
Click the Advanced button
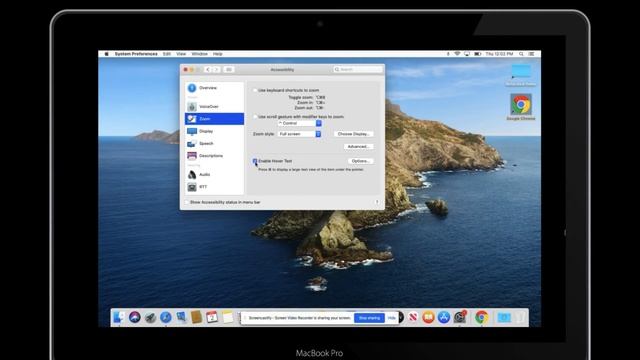(x=358, y=147)
